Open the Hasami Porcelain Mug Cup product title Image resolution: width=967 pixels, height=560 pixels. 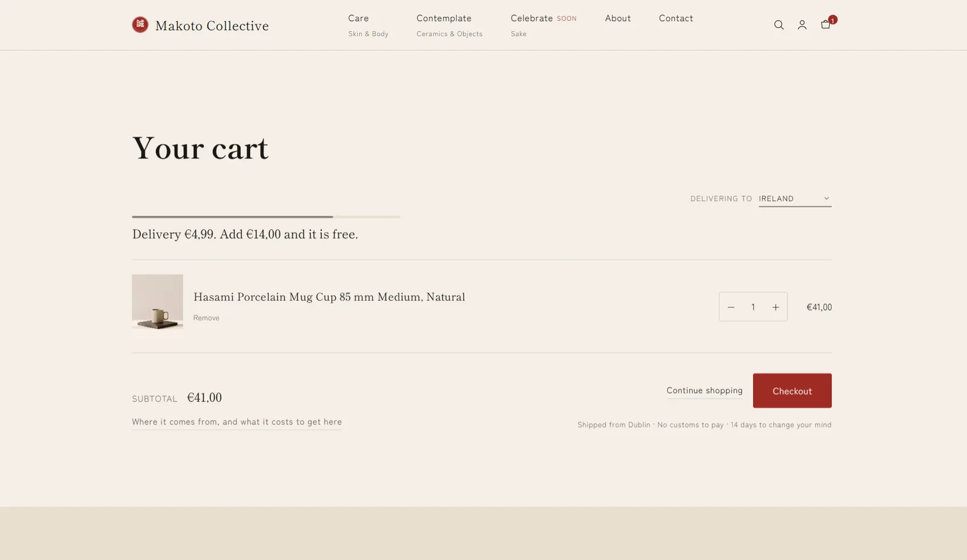pos(329,297)
